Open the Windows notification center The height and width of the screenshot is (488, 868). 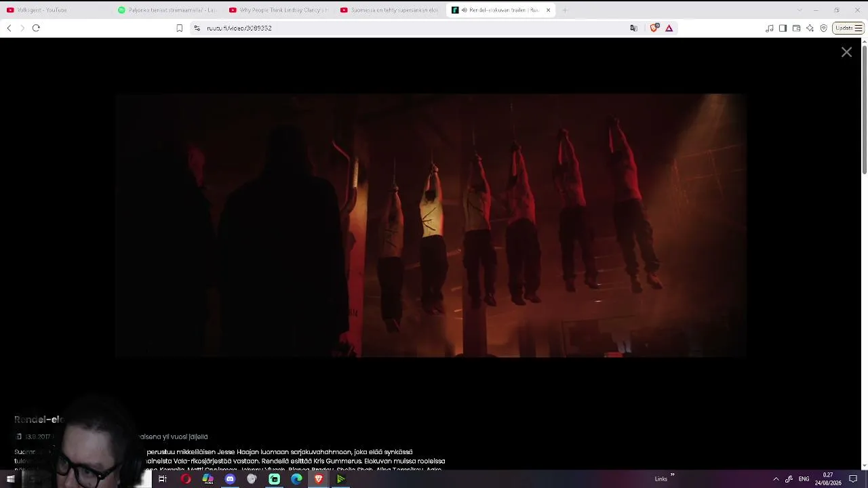click(x=853, y=479)
